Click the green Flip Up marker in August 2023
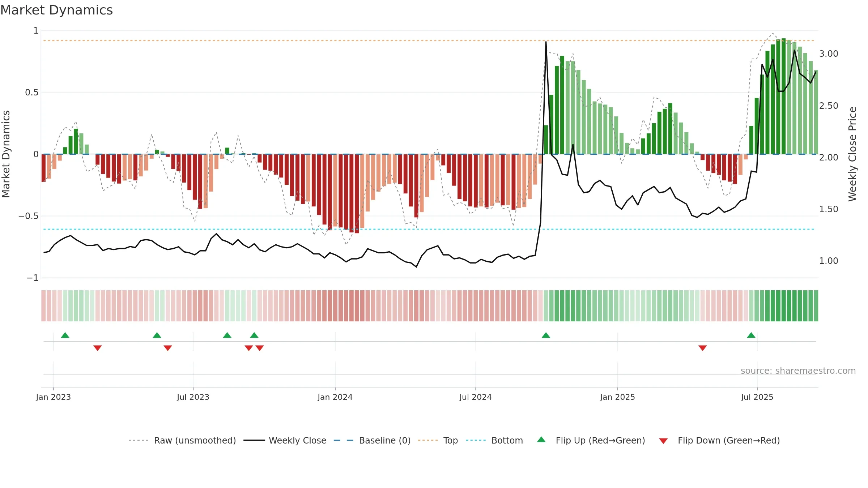 click(x=227, y=335)
